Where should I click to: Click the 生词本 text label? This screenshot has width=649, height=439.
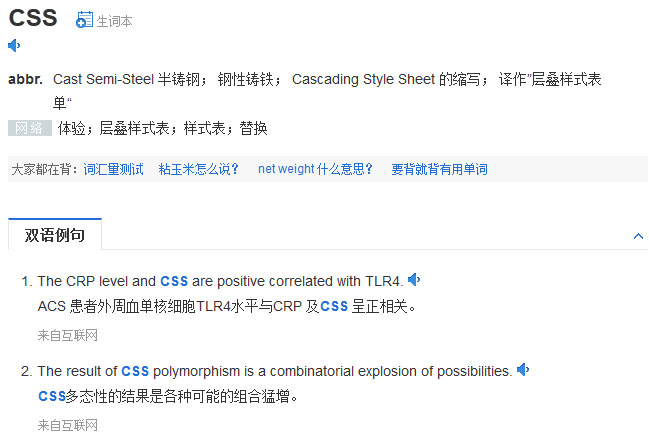click(114, 21)
